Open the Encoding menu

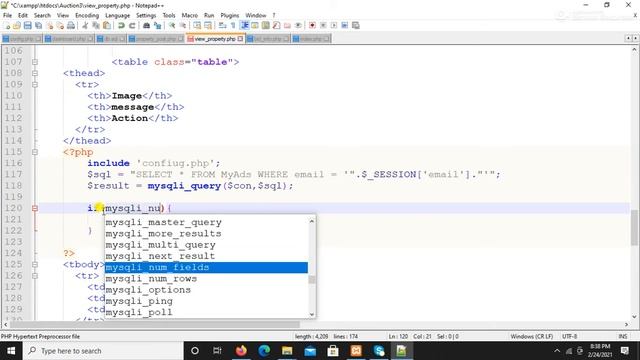click(87, 15)
